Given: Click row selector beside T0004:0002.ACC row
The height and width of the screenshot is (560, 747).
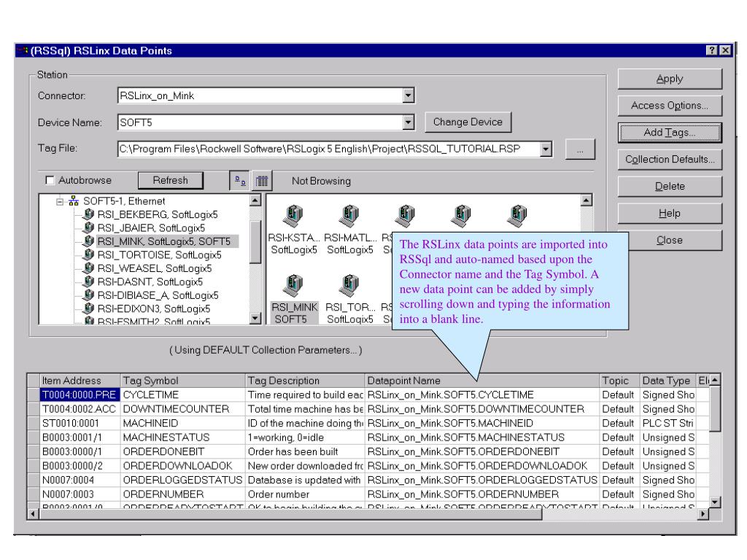Looking at the screenshot, I should tap(34, 409).
